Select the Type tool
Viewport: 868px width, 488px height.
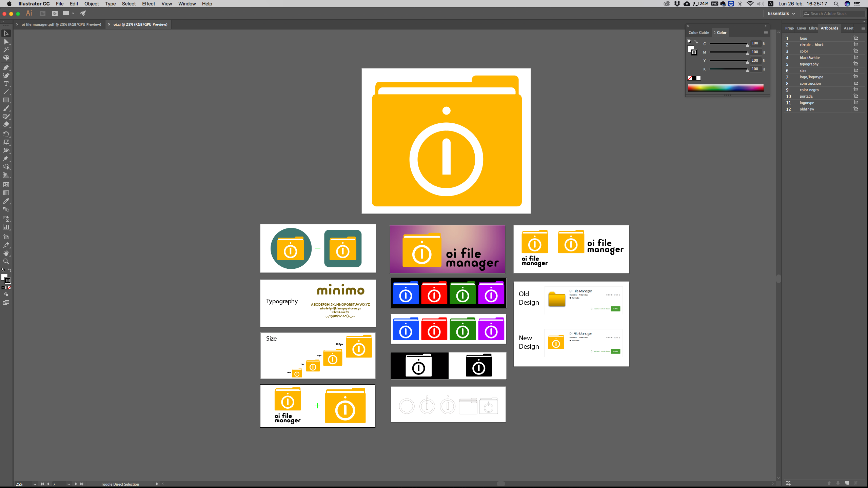[6, 84]
